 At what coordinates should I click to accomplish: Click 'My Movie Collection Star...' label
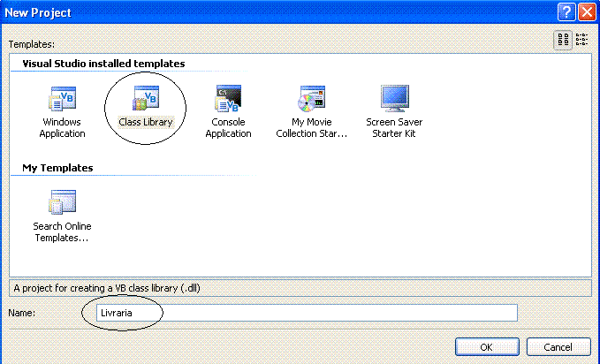[x=311, y=128]
